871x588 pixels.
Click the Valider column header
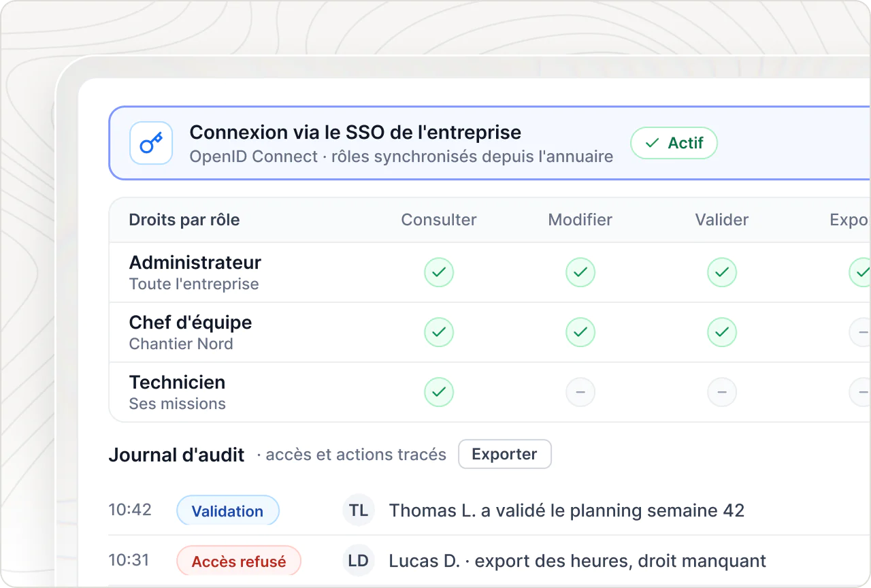tap(722, 220)
